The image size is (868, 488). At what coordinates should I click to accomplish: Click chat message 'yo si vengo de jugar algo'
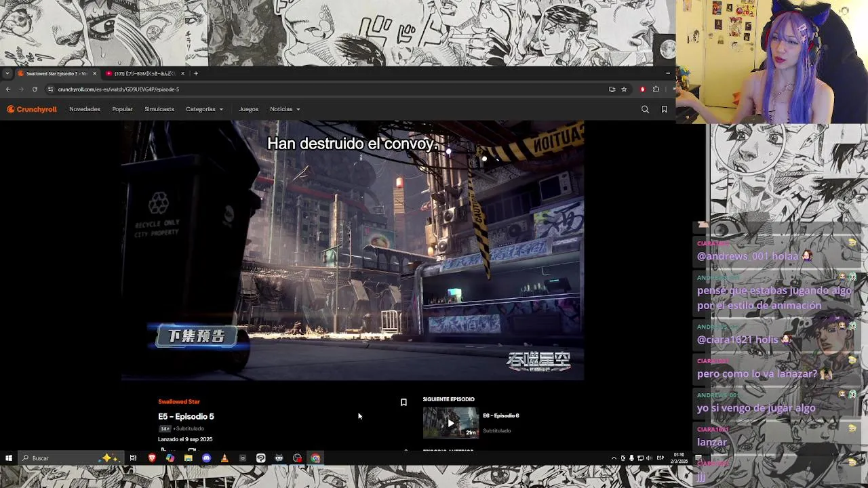(756, 408)
